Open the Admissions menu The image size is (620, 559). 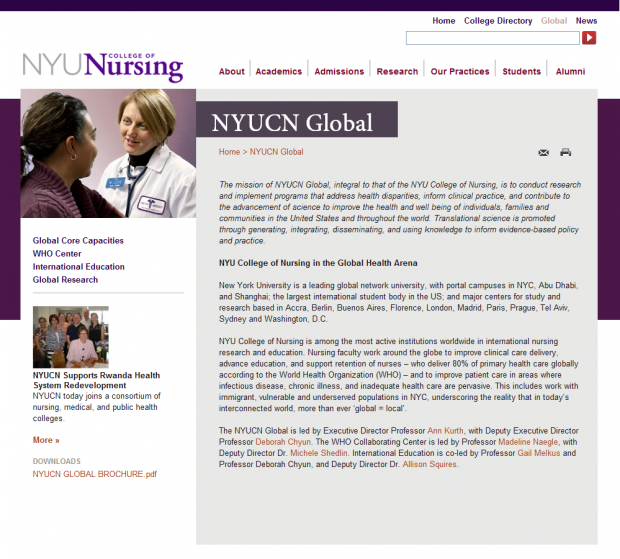point(339,72)
